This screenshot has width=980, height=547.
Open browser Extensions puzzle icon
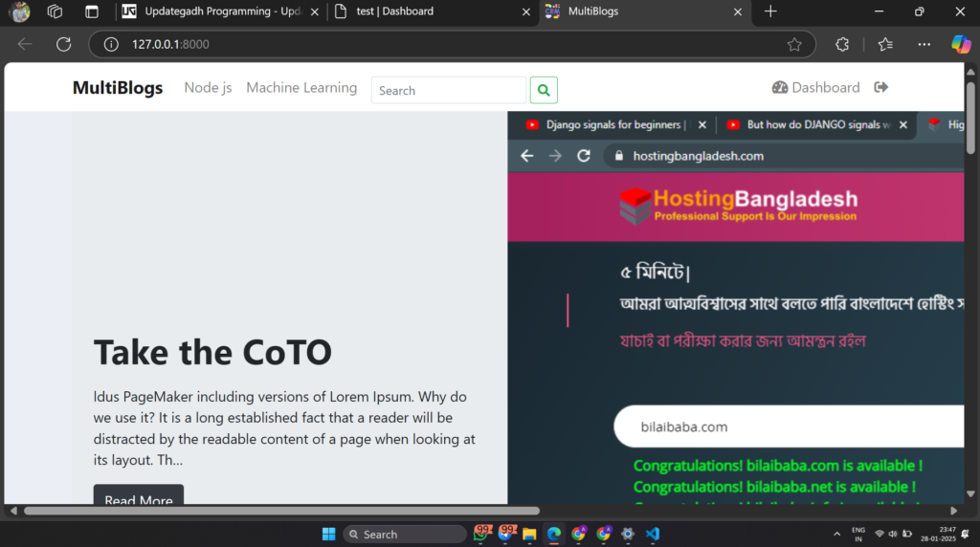pos(842,44)
